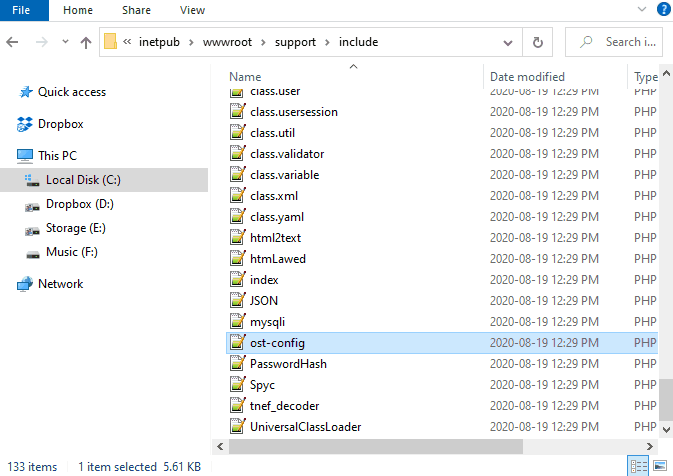Screen dimensions: 673x476
Task: Select the html2text file icon
Action: point(237,238)
